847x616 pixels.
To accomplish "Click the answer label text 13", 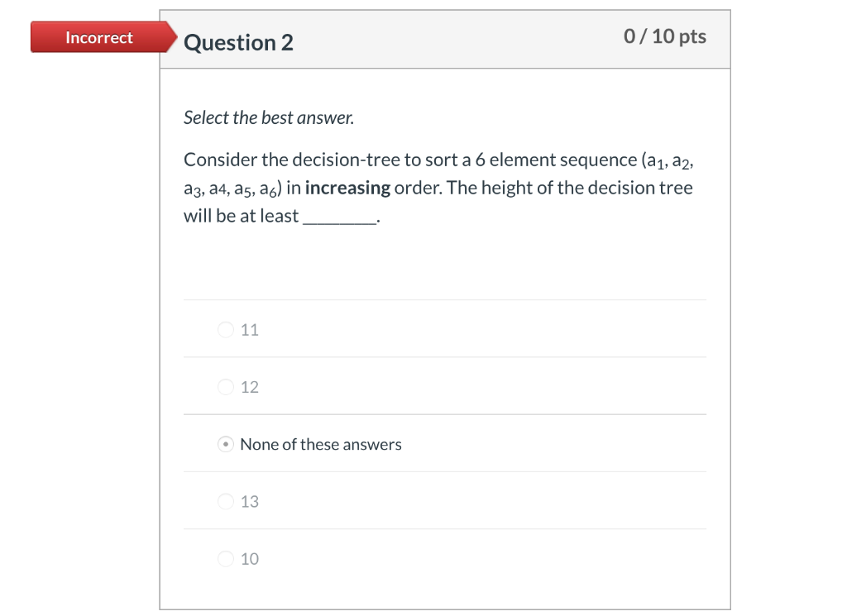I will pos(250,502).
